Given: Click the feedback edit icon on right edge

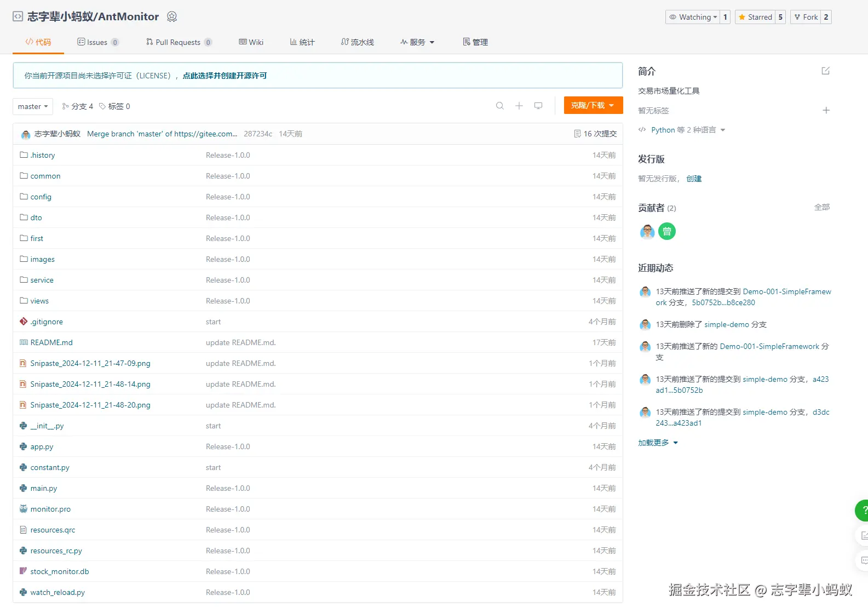Looking at the screenshot, I should point(864,535).
